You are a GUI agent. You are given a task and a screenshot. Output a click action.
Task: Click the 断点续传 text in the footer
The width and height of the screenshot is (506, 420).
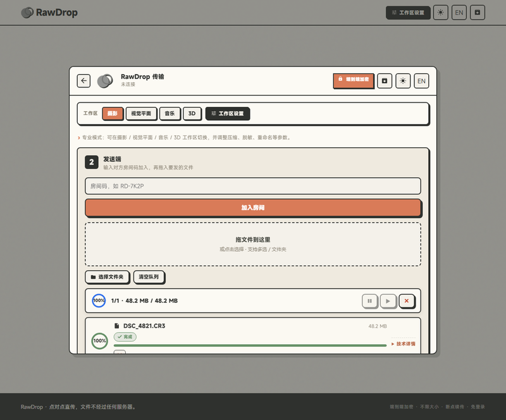click(454, 407)
